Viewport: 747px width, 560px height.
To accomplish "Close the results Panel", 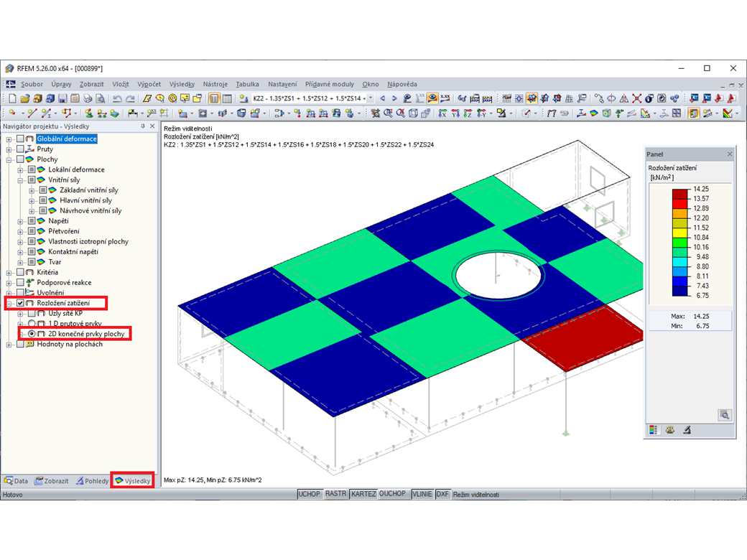I will (729, 154).
